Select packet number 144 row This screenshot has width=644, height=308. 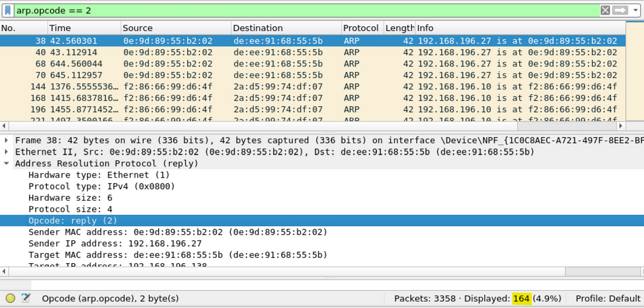[x=313, y=87]
